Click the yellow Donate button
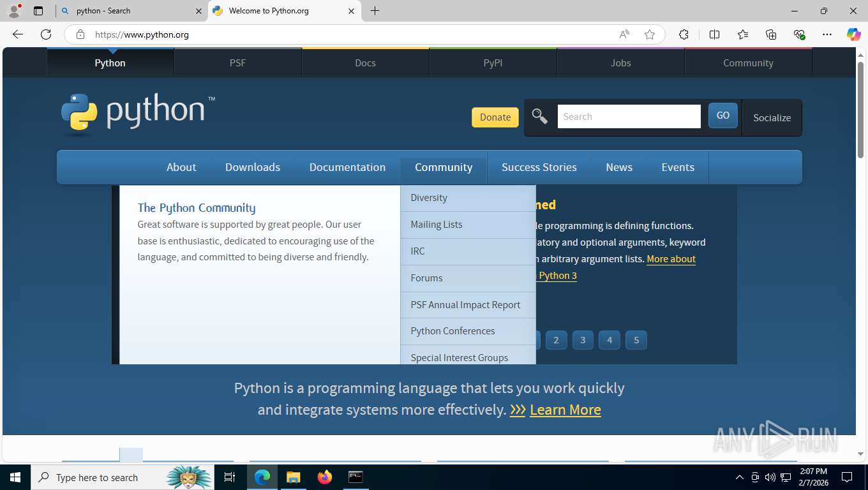This screenshot has height=490, width=868. [x=495, y=117]
